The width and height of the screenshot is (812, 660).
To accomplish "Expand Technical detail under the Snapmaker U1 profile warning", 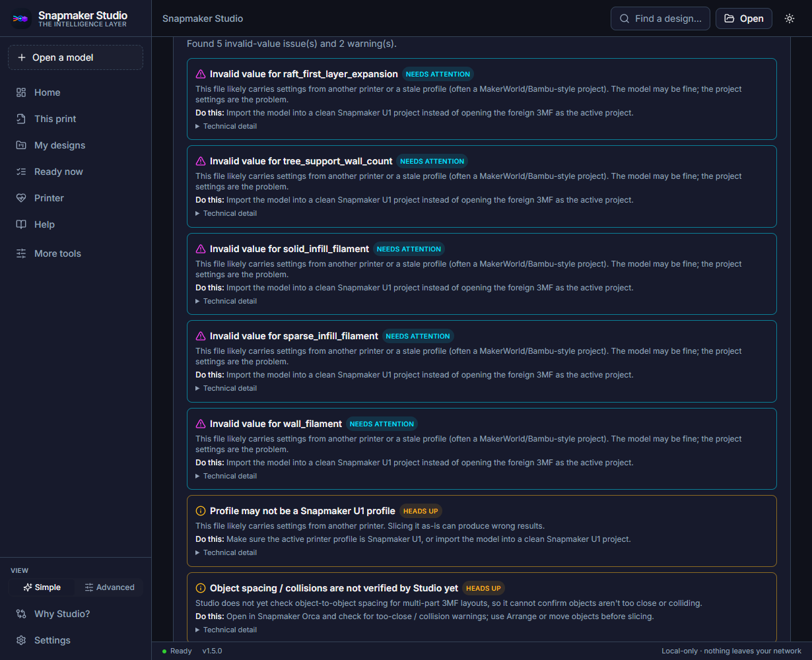I will tap(226, 552).
